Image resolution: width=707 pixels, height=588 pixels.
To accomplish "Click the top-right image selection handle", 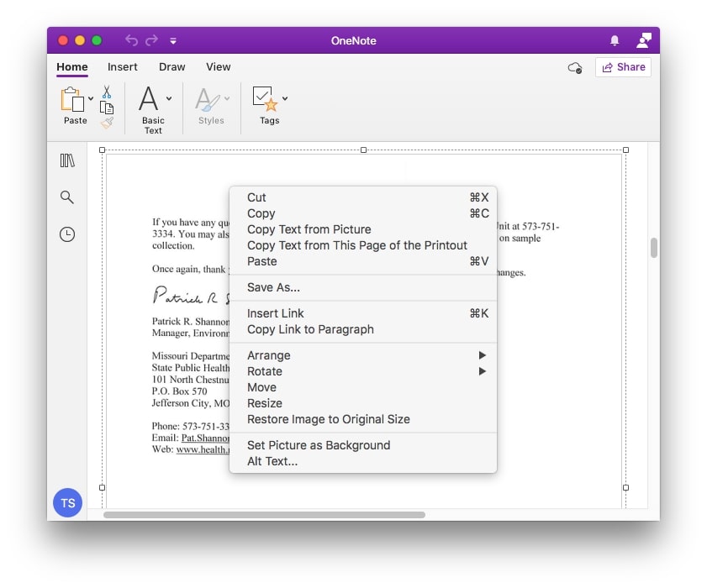I will (625, 150).
